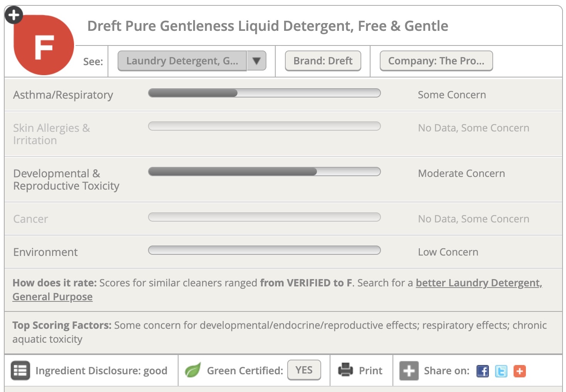
Task: Open the Company: The Pro... button
Action: [436, 61]
